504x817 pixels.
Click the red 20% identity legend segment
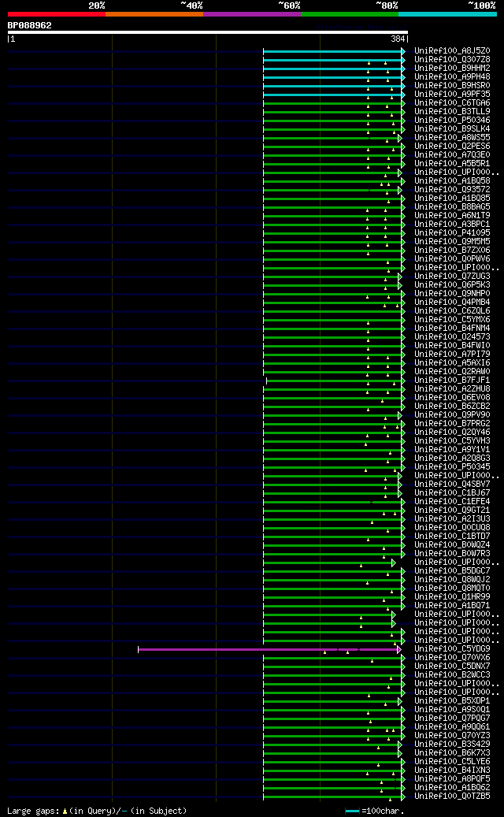tap(56, 14)
